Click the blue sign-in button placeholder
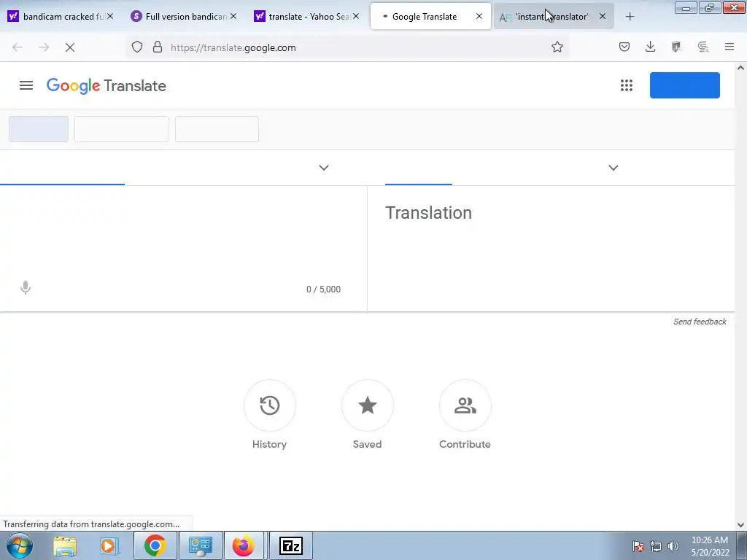The image size is (747, 560). [684, 85]
